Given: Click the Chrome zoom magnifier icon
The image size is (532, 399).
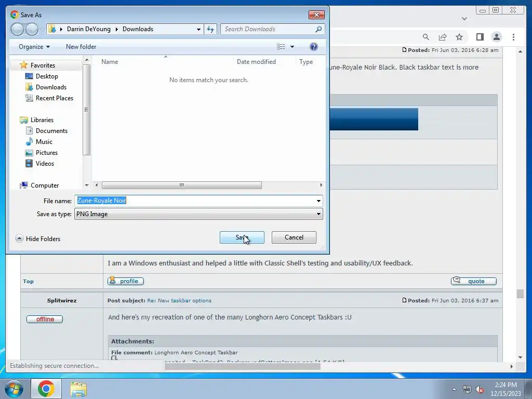Looking at the screenshot, I should 426,37.
